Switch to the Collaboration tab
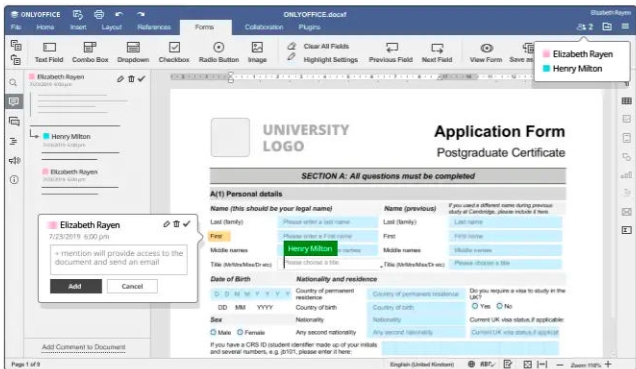Image resolution: width=636 pixels, height=369 pixels. pos(264,27)
